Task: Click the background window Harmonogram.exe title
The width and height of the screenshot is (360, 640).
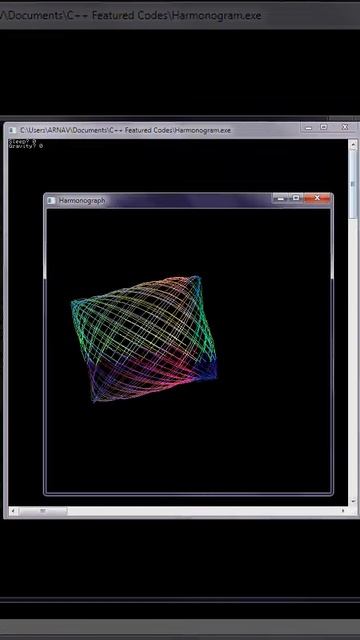Action: 131,16
